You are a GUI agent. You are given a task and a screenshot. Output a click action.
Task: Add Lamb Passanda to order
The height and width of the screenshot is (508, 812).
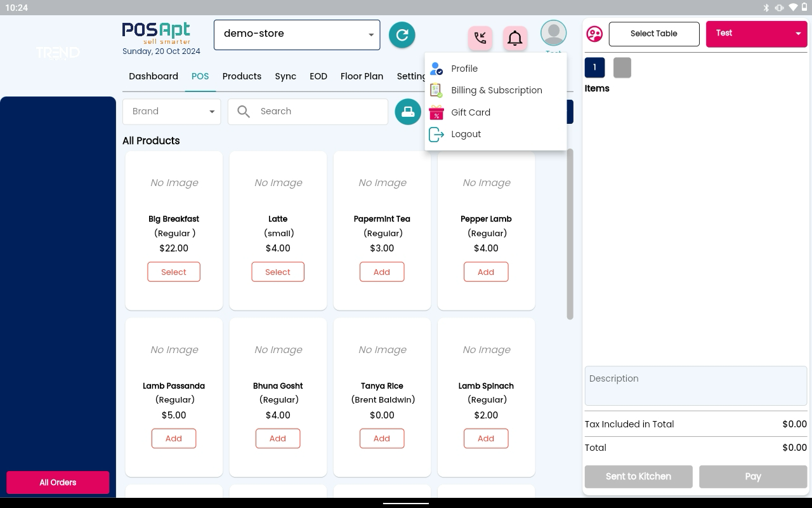(x=174, y=439)
